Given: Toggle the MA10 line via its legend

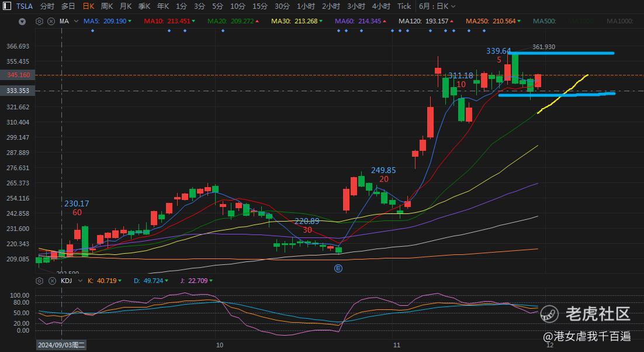Looking at the screenshot, I should tap(169, 21).
